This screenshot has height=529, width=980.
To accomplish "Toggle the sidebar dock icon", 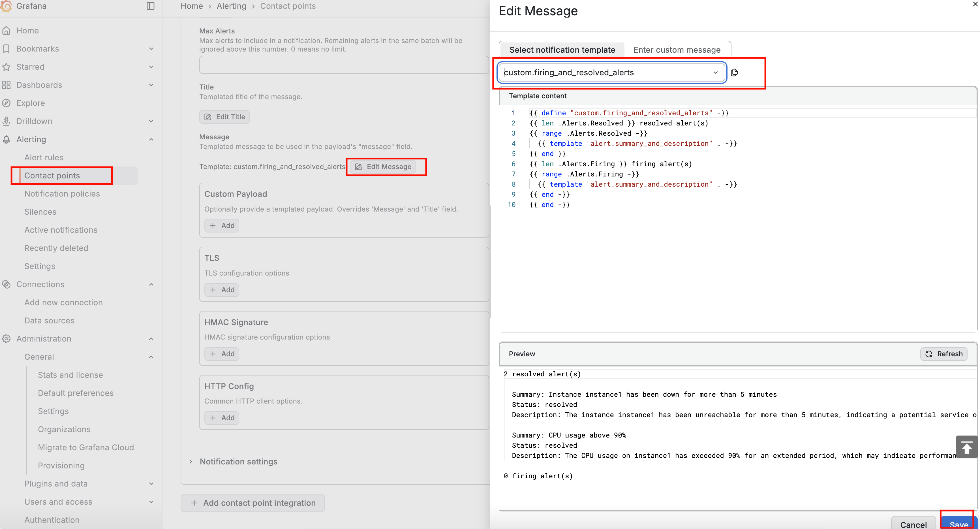I will point(150,6).
